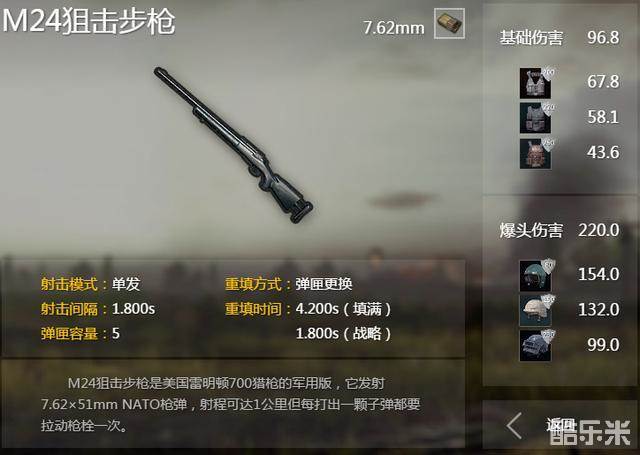
Task: Click the M24 rifle image
Action: [x=233, y=145]
